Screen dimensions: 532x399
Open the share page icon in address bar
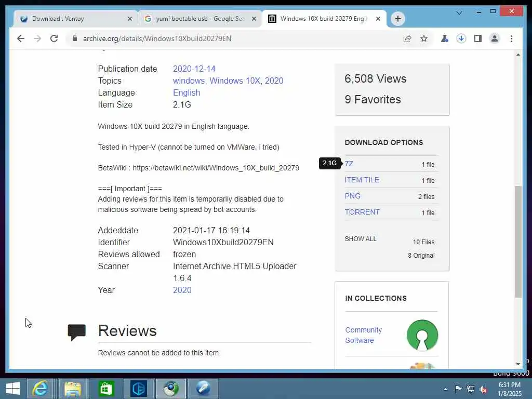tap(407, 38)
